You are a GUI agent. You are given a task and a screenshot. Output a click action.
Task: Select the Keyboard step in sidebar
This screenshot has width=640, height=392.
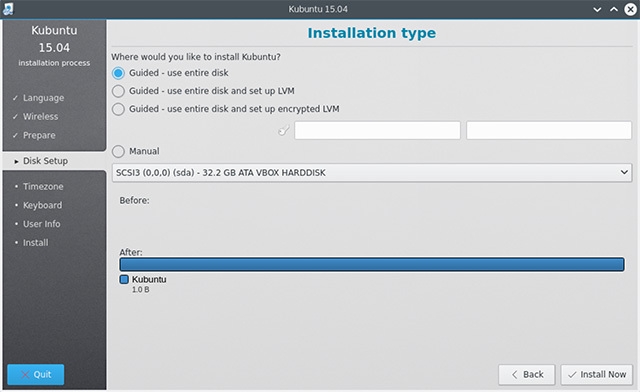[x=42, y=205]
